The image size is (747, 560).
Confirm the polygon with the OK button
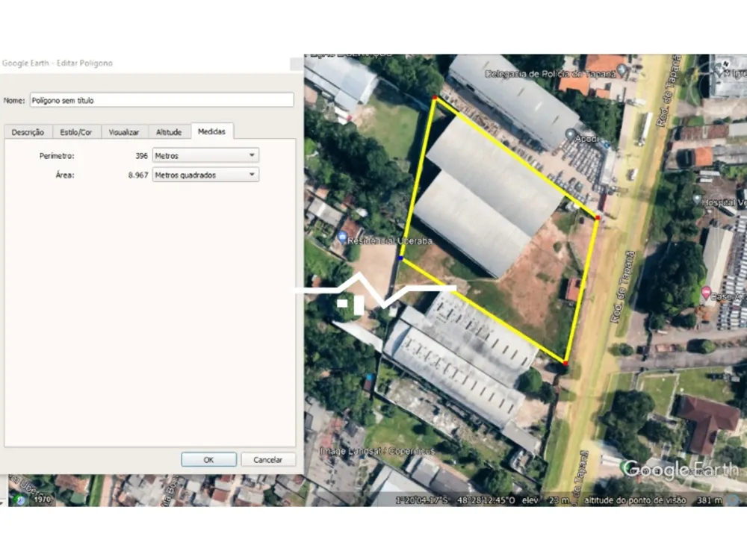(x=208, y=459)
